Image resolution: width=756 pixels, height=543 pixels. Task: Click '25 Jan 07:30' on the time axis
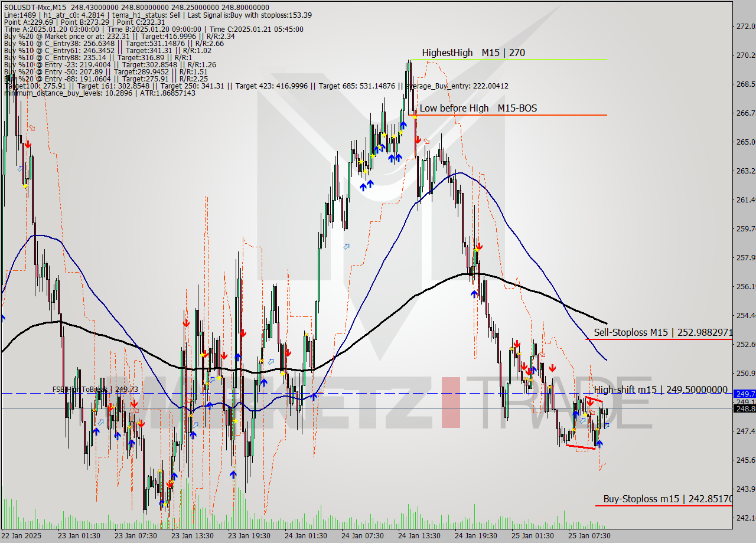(589, 535)
